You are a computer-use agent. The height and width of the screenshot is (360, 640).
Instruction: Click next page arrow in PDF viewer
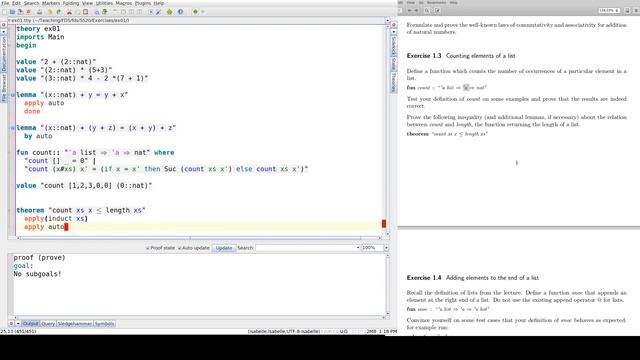(416, 10)
